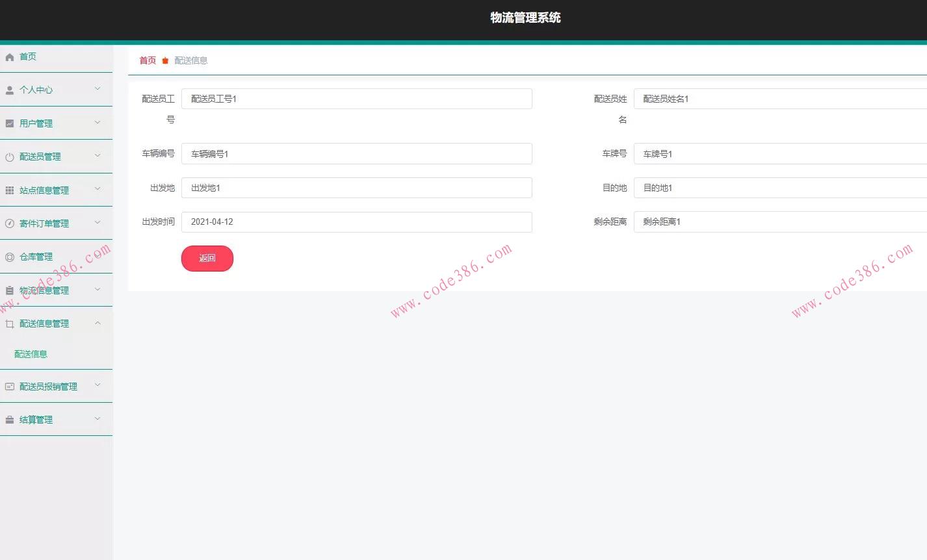Expand the 配送员管理 chevron

coord(98,155)
